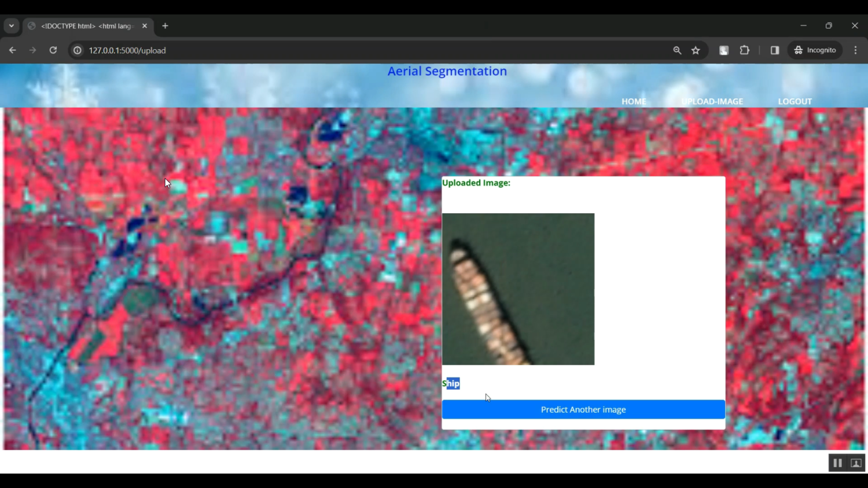Close the browser window
The height and width of the screenshot is (488, 868).
855,26
